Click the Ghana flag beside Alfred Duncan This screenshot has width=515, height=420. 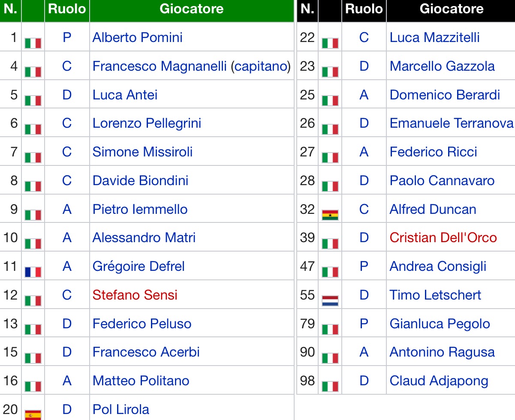[x=330, y=215]
